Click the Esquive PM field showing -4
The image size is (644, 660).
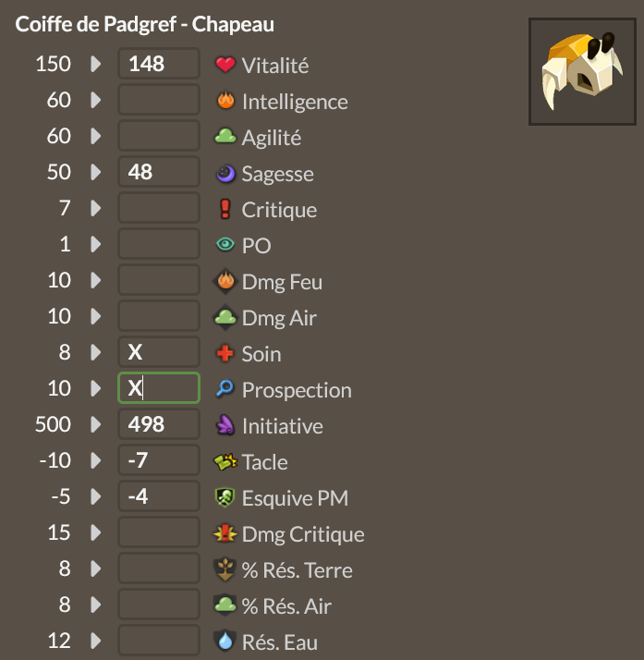click(159, 497)
